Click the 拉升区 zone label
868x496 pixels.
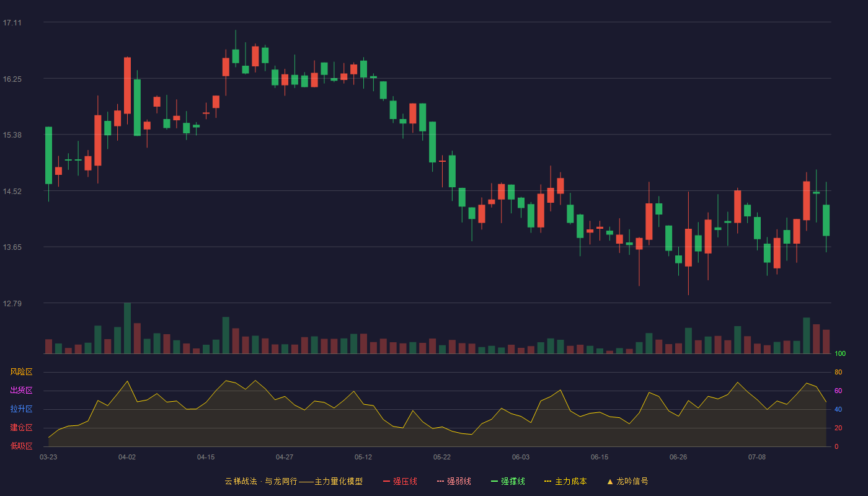pos(21,409)
